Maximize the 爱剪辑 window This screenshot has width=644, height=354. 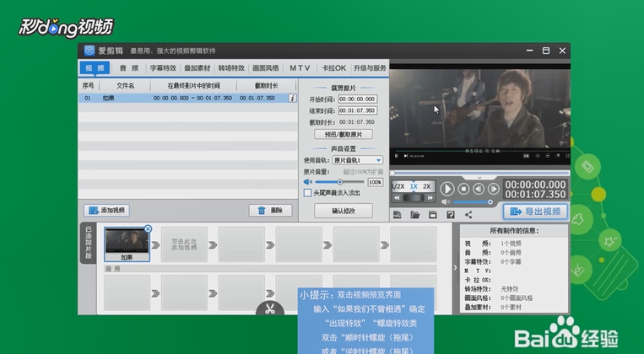click(546, 51)
